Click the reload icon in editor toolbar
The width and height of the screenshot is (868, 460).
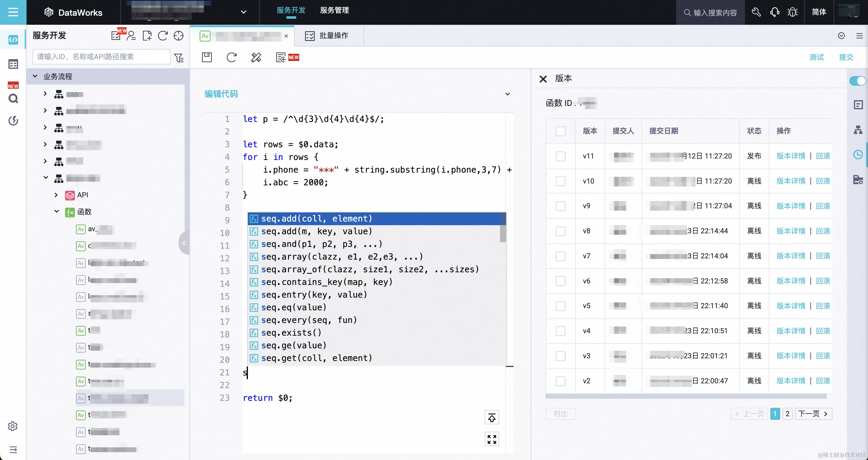point(232,57)
